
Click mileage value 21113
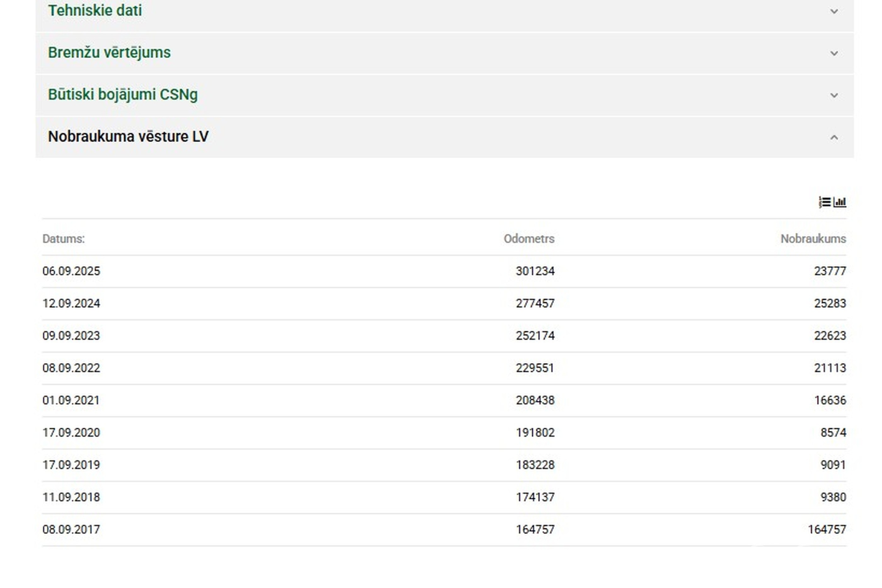pyautogui.click(x=830, y=368)
